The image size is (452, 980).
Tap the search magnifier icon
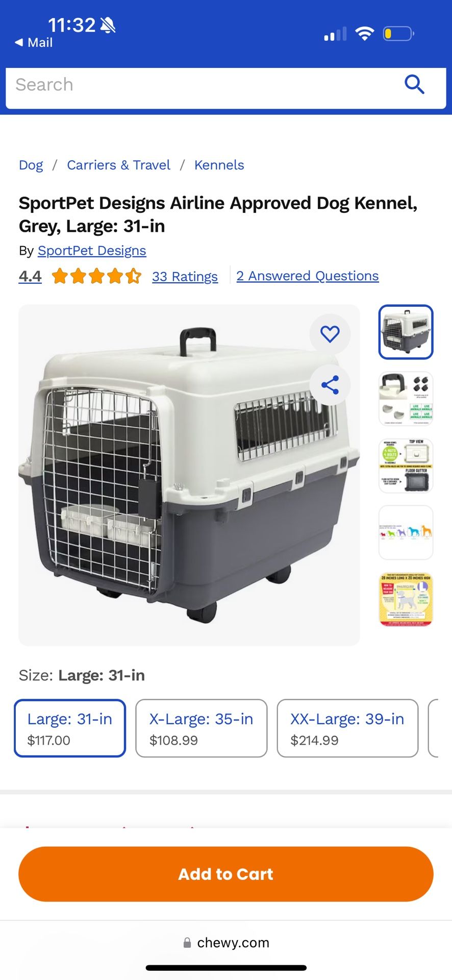click(414, 84)
